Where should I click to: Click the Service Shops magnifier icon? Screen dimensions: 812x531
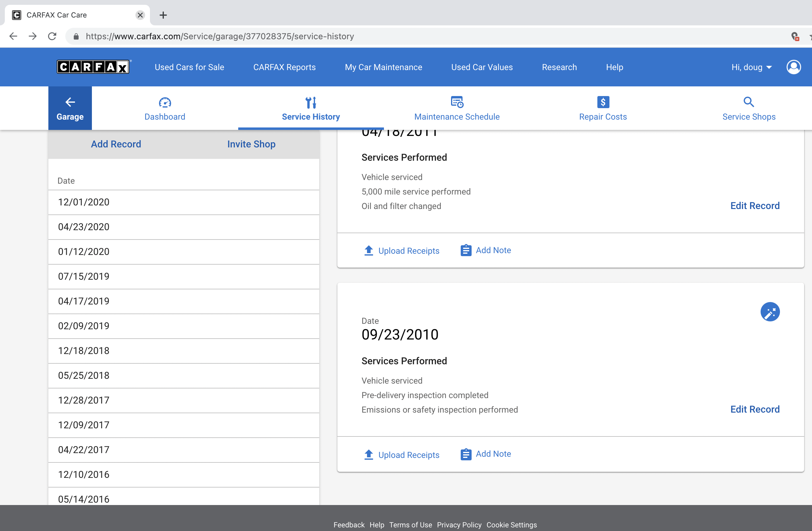tap(749, 102)
